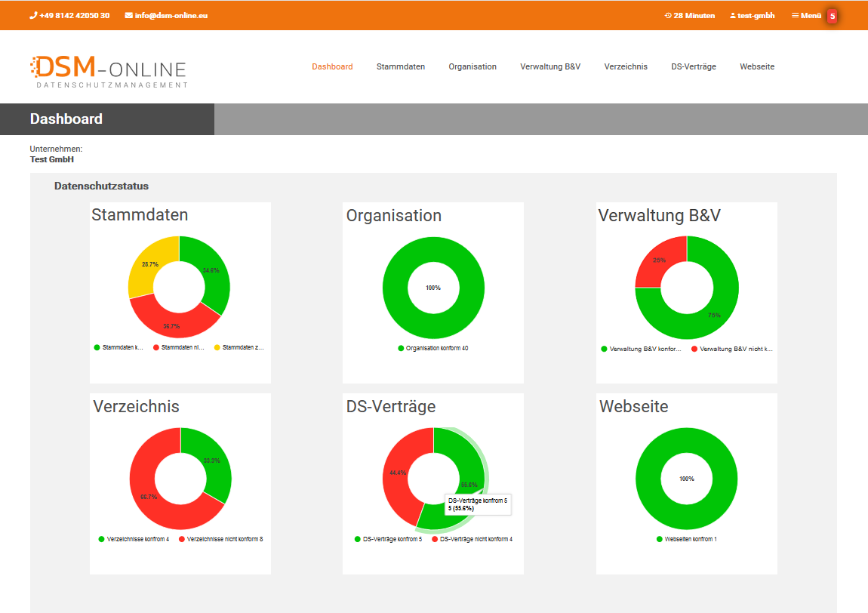Click the user icon beside test-gmbh
868x613 pixels.
732,15
